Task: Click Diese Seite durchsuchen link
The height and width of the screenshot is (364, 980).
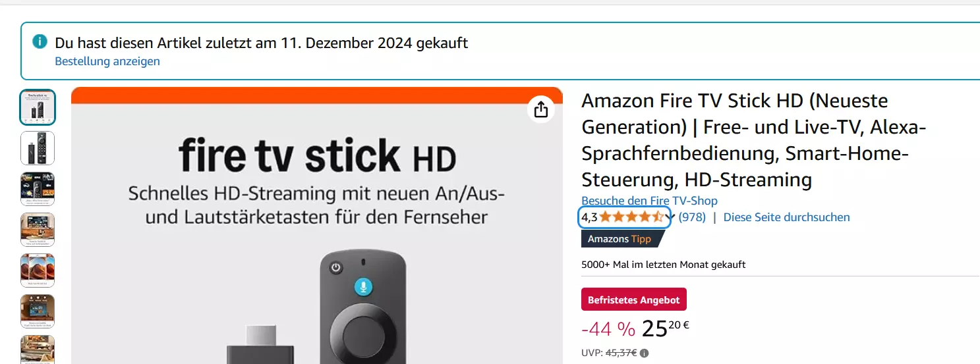Action: pos(787,217)
